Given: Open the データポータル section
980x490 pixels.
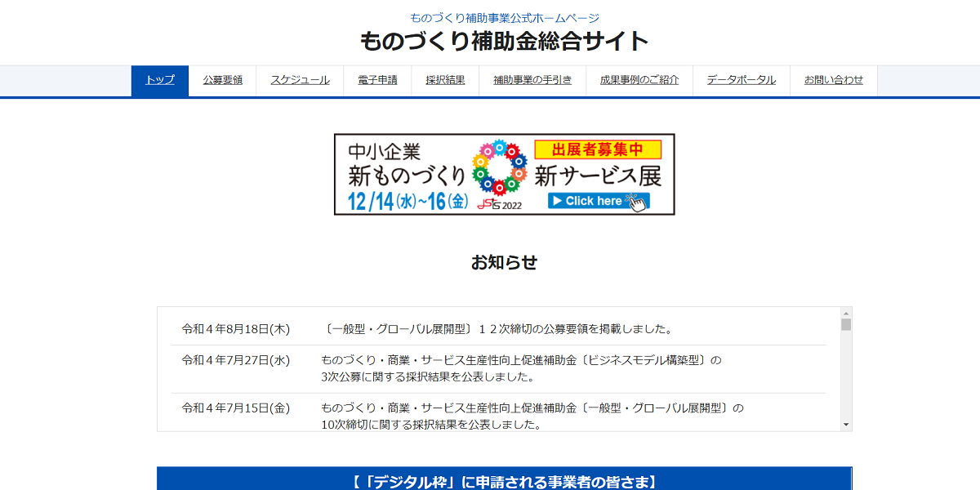Looking at the screenshot, I should coord(740,80).
